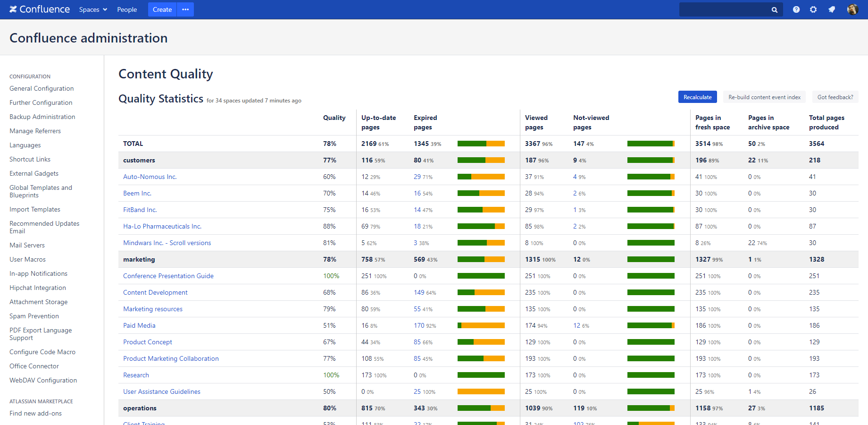Click the Got feedback? button

[x=835, y=97]
